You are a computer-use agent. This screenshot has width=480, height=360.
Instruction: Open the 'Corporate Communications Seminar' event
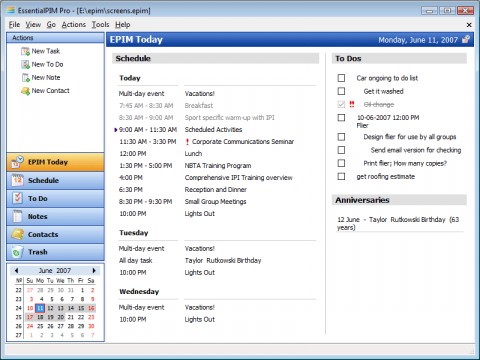[243, 142]
